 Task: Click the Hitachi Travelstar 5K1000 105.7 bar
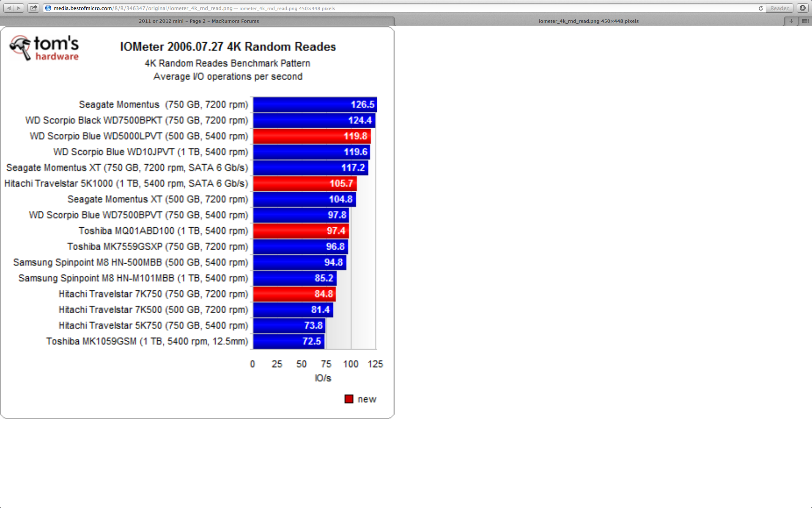[x=304, y=184]
